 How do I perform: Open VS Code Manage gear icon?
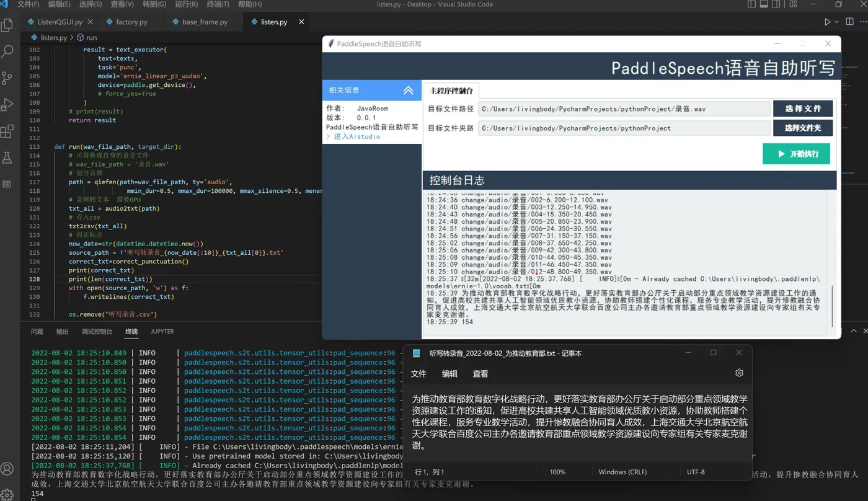pyautogui.click(x=7, y=495)
